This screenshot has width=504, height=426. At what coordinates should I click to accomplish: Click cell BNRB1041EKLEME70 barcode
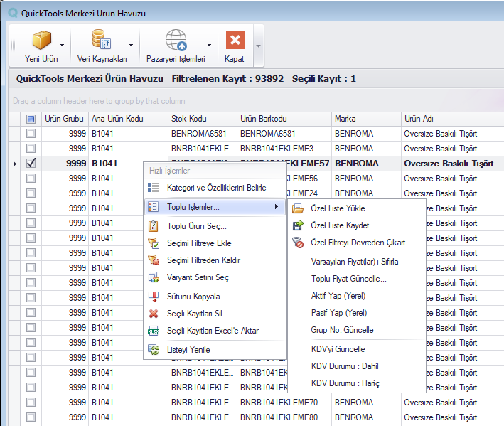[284, 403]
